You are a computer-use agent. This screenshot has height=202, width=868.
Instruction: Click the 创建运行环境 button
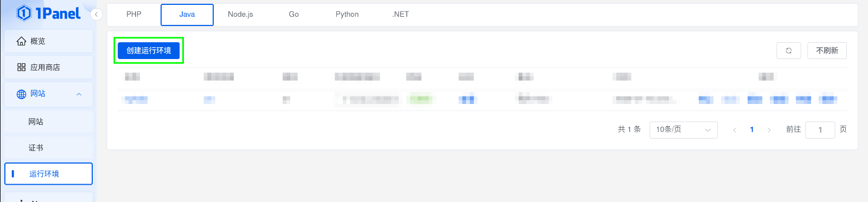149,50
